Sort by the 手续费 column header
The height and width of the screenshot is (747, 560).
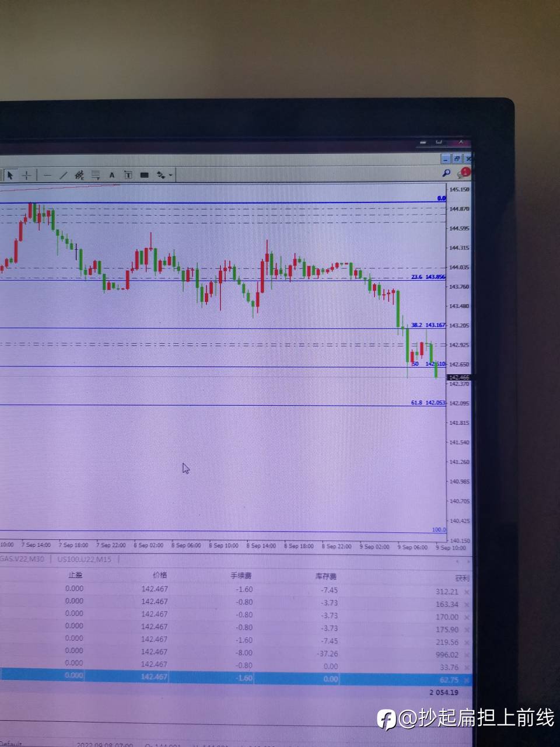[241, 575]
